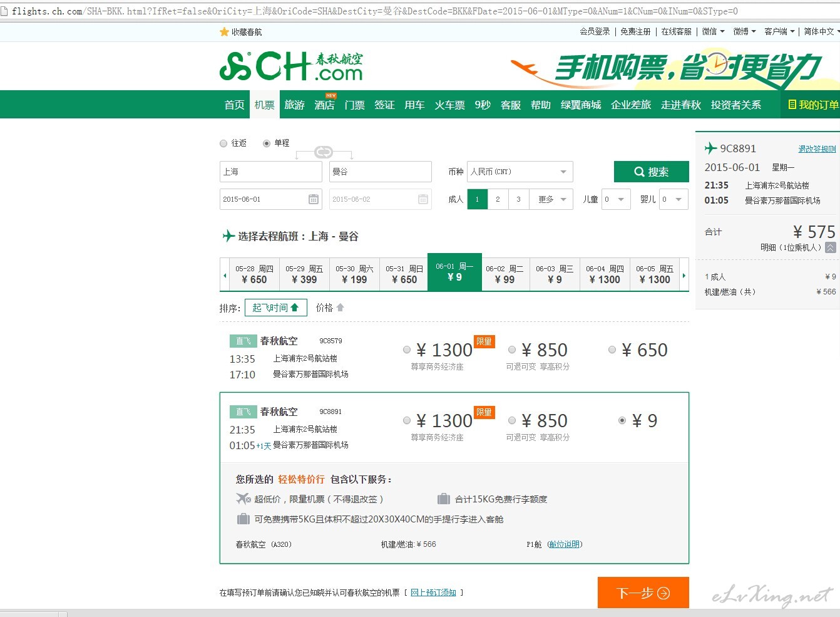Click the 在线客服 link
The width and height of the screenshot is (840, 617).
[677, 31]
